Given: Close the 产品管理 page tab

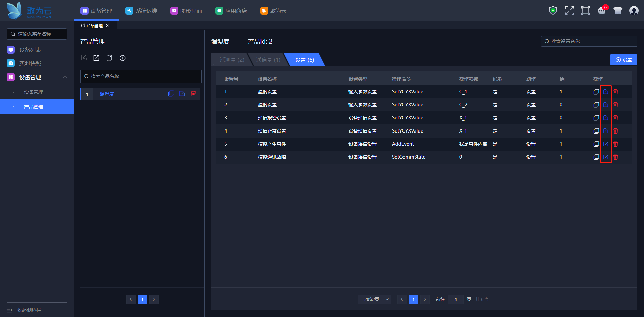Looking at the screenshot, I should 107,25.
